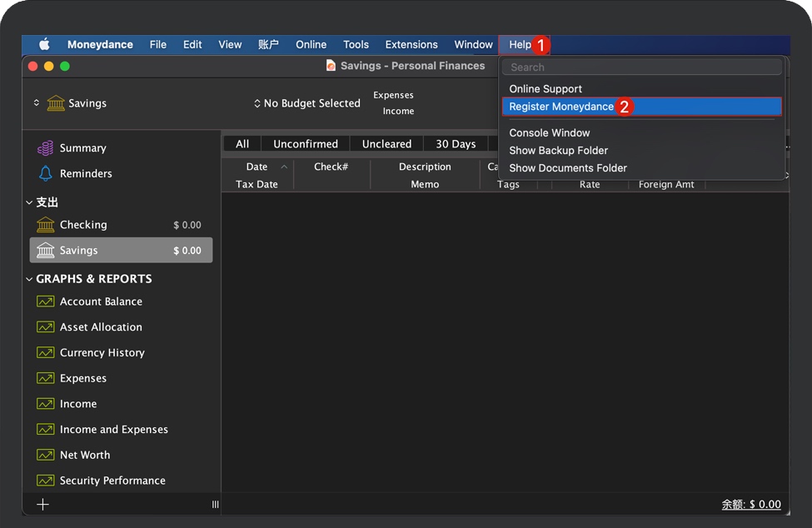The height and width of the screenshot is (528, 812).
Task: Toggle Date column sort arrow
Action: pos(284,167)
